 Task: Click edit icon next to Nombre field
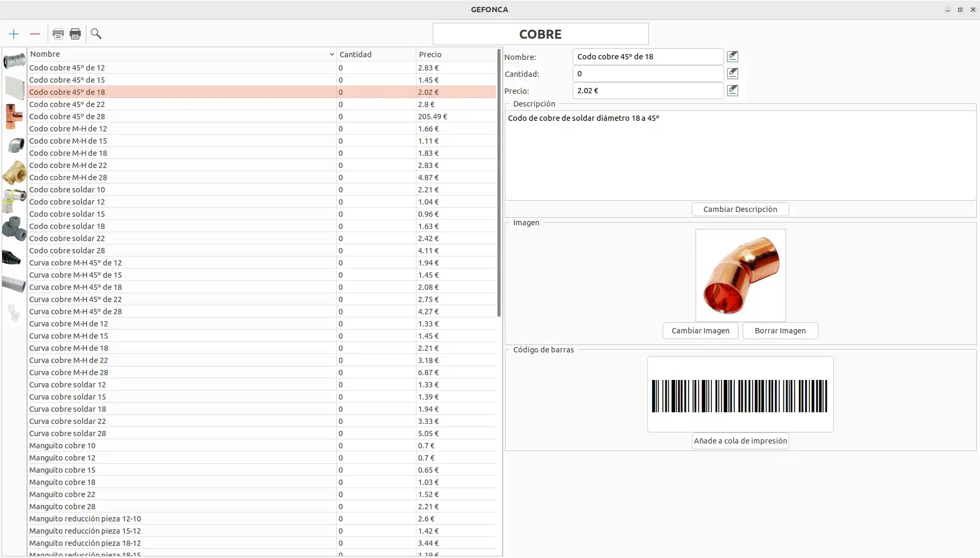[733, 56]
